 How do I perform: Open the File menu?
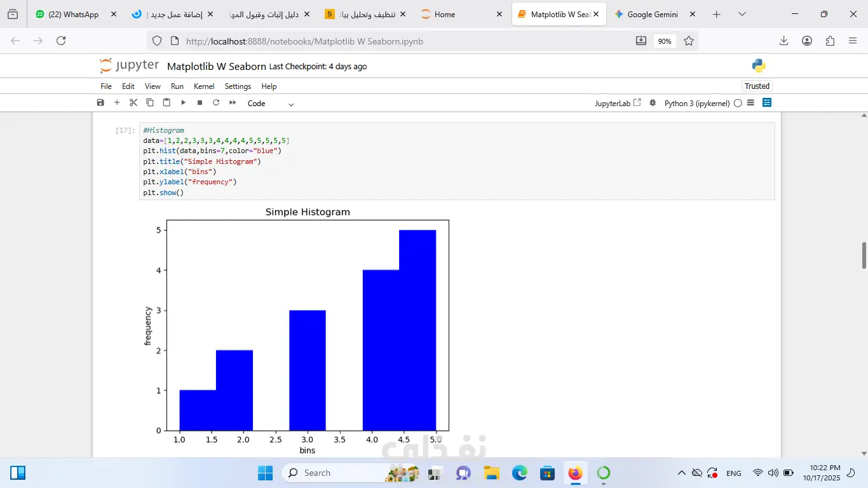tap(106, 86)
